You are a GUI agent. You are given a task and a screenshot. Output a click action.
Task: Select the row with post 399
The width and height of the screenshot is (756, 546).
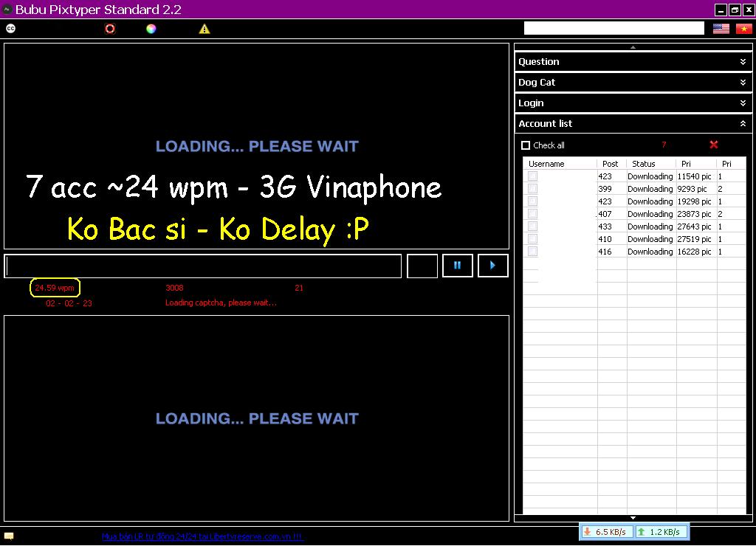point(634,189)
